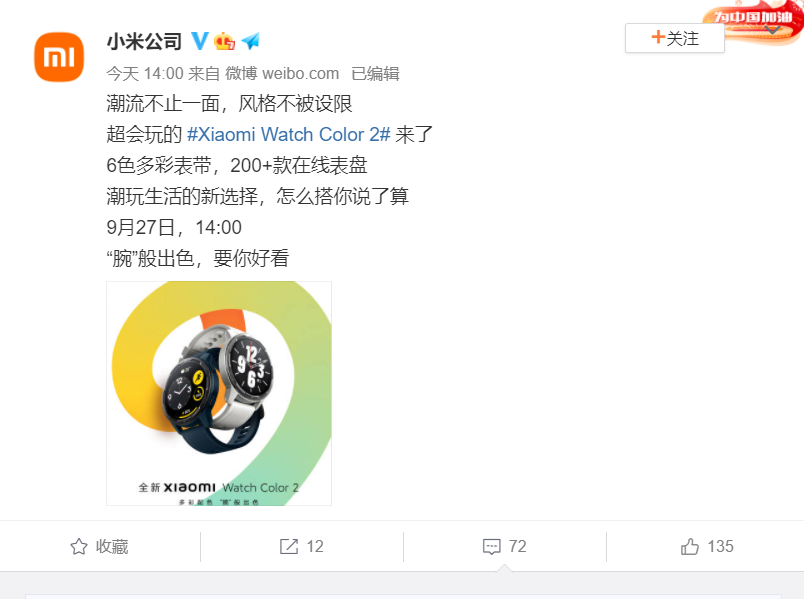Click the star favorite icon
The height and width of the screenshot is (599, 804).
[x=79, y=547]
